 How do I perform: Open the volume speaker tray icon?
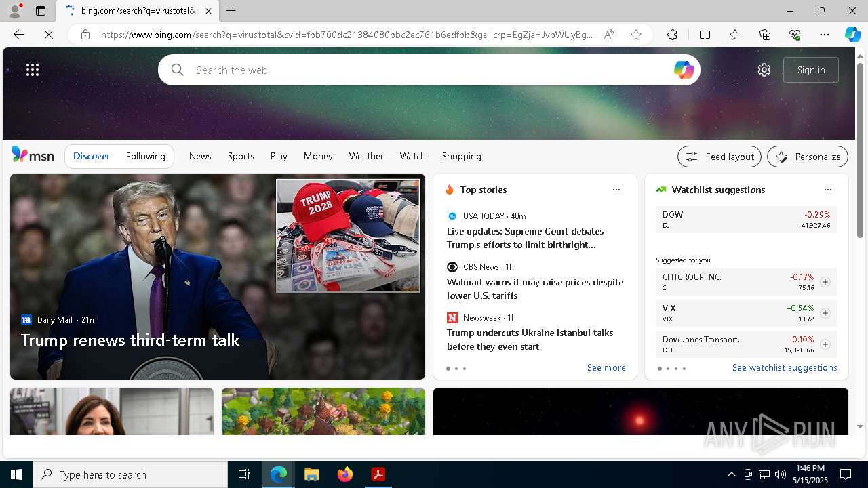point(780,474)
